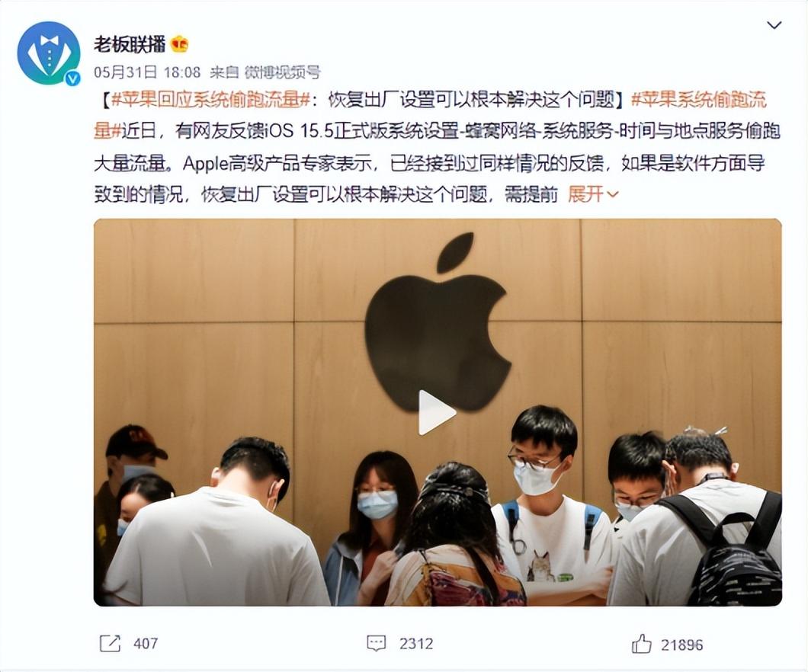Viewport: 808px width, 672px height.
Task: Click the crown emoji badge beside username
Action: coord(180,45)
